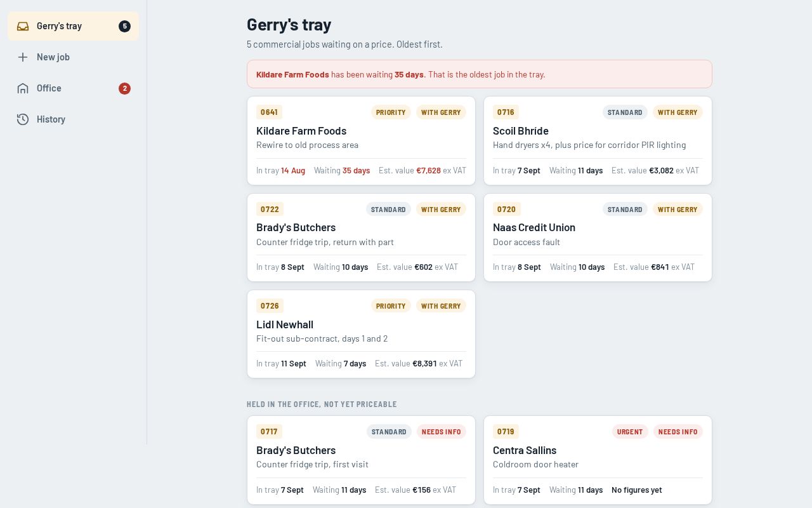
Task: Click 'Held in the office, not yet priceable' heading
Action: 322,404
